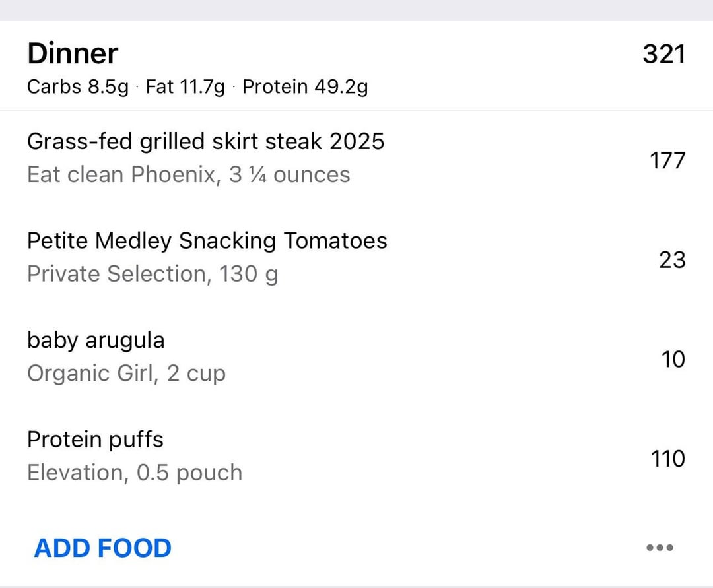713x588 pixels.
Task: Tap ADD FOOD under Dinner
Action: tap(102, 548)
